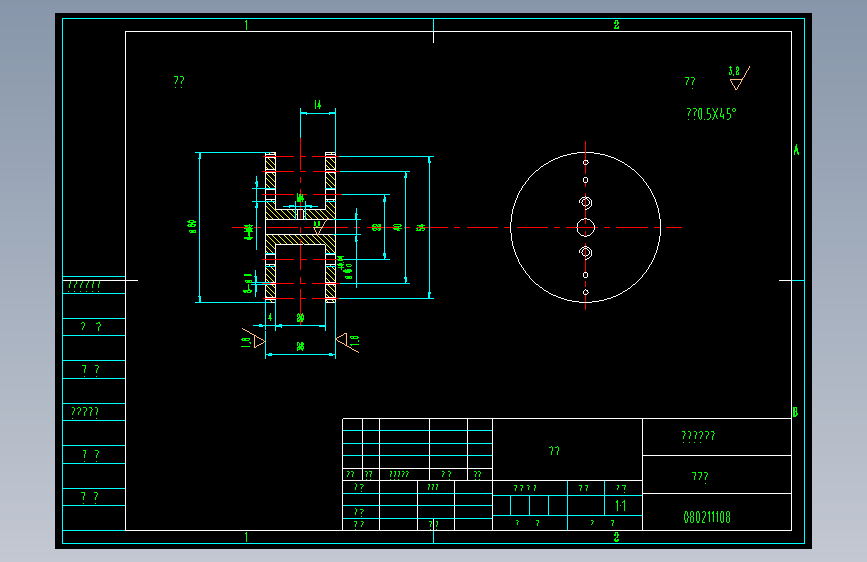This screenshot has height=562, width=867.
Task: Click the ????? label in the left side strip
Action: tap(85, 412)
